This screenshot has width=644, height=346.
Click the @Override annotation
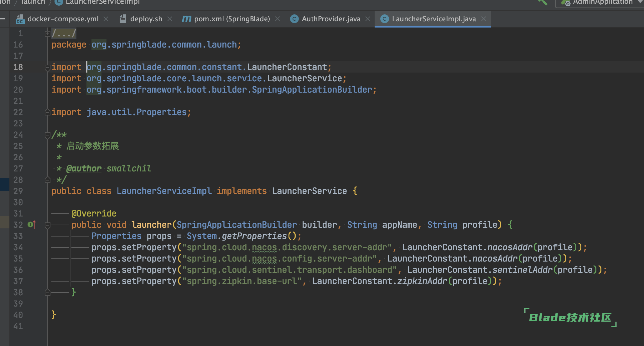(94, 213)
